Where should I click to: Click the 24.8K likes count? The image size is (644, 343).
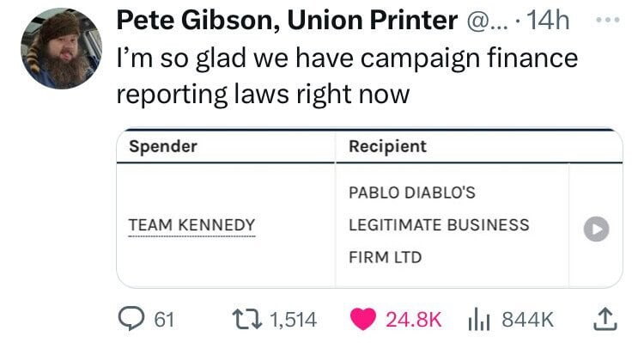414,320
